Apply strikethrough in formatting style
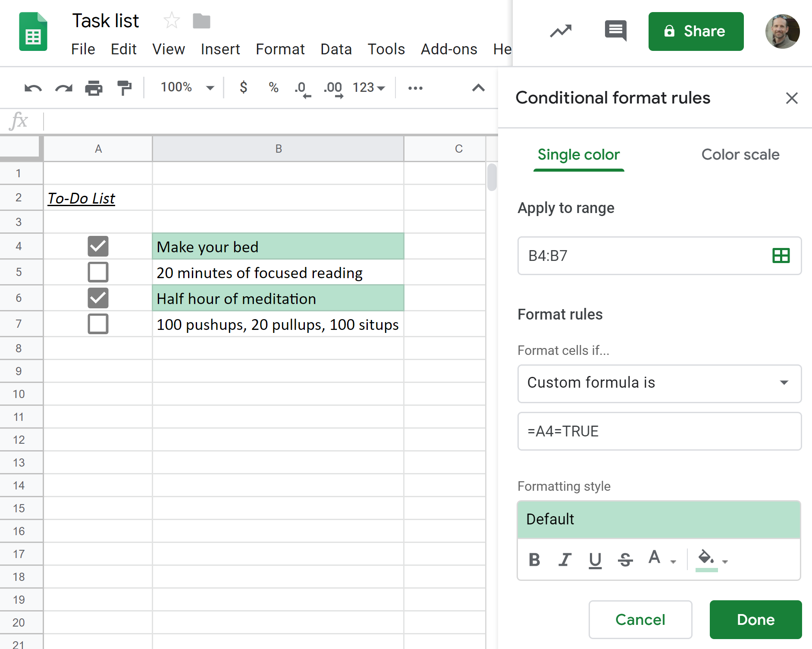This screenshot has width=812, height=649. click(x=625, y=560)
